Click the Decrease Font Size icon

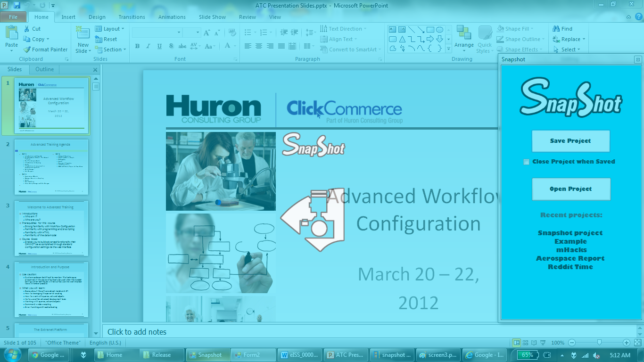pos(217,33)
